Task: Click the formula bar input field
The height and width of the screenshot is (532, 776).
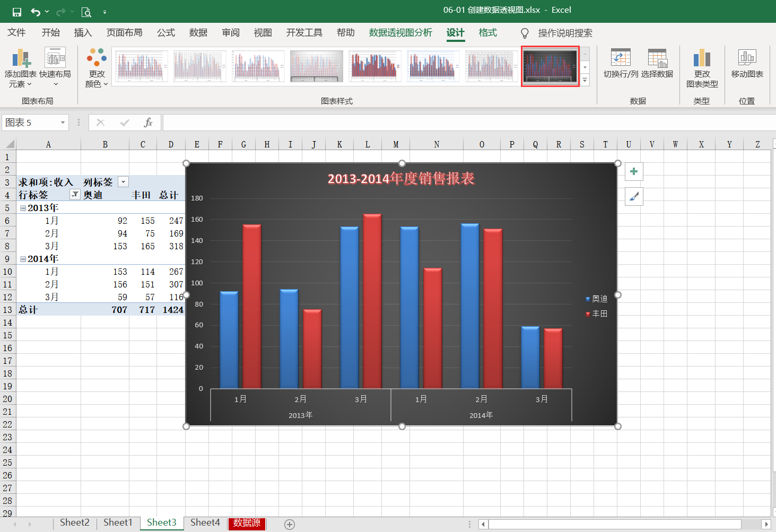Action: tap(469, 123)
